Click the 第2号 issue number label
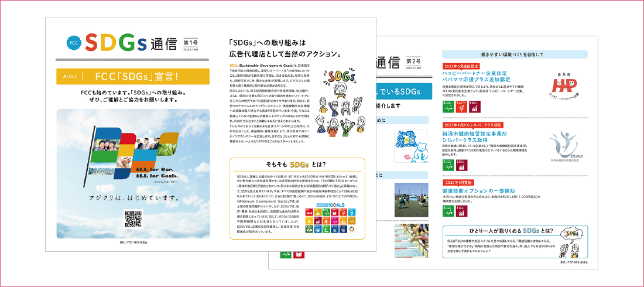Screen dimensions: 644x287 tap(413, 61)
